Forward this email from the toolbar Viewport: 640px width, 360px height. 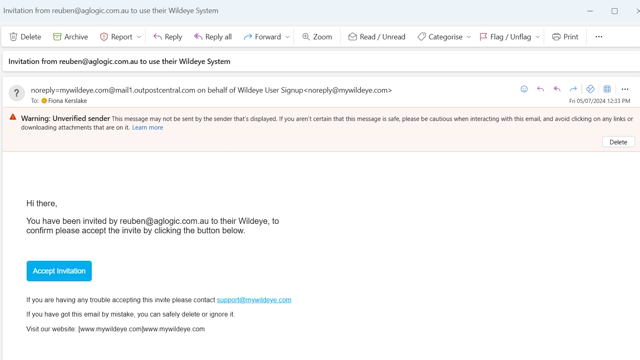[x=262, y=37]
